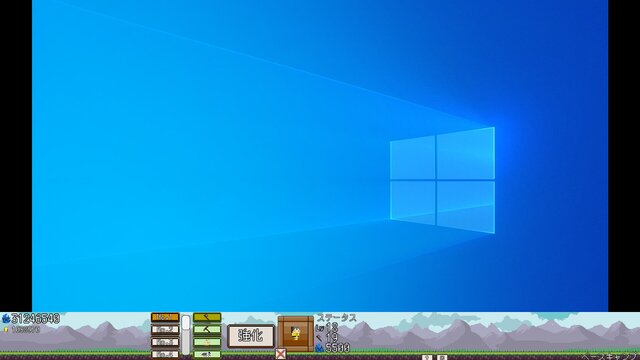Choose the green button with yellow figure
The height and width of the screenshot is (360, 640).
(x=207, y=342)
